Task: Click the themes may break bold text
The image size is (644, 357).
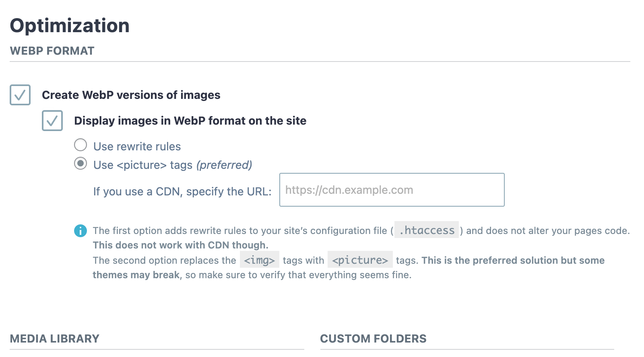Action: tap(135, 275)
